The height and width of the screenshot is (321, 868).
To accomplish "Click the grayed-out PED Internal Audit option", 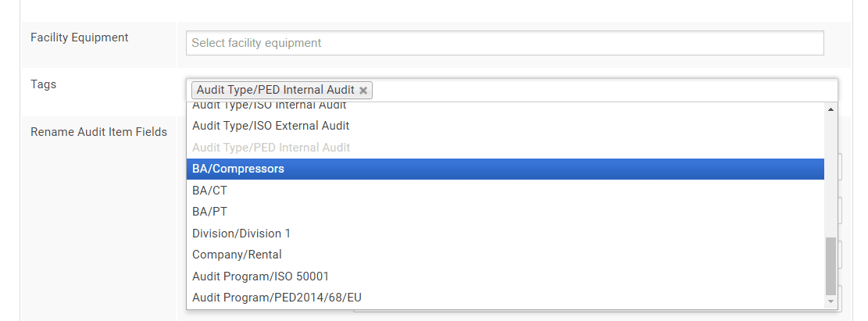I will click(270, 148).
